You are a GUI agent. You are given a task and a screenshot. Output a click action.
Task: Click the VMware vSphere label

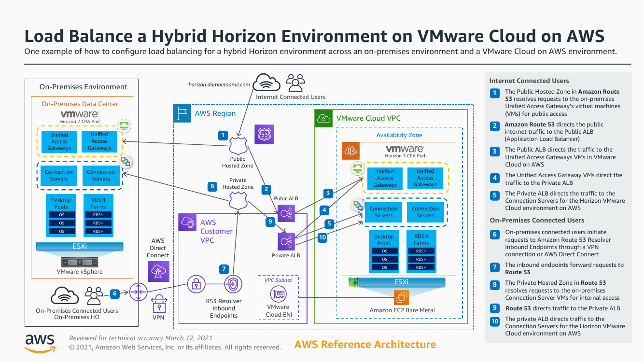tap(80, 272)
